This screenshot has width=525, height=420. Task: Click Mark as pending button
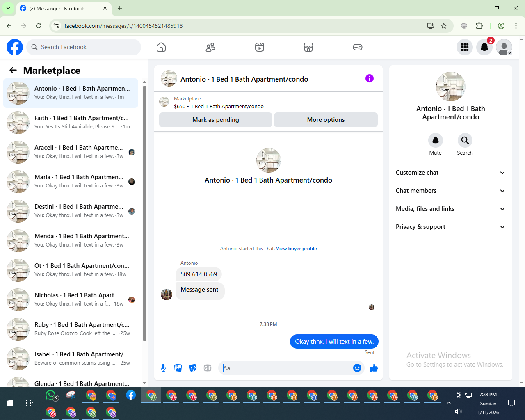216,120
